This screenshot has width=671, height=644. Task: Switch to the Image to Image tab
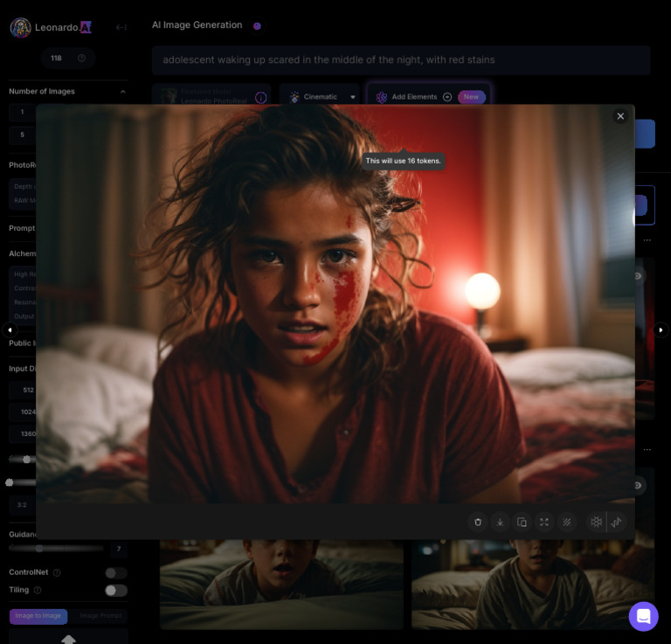(38, 616)
